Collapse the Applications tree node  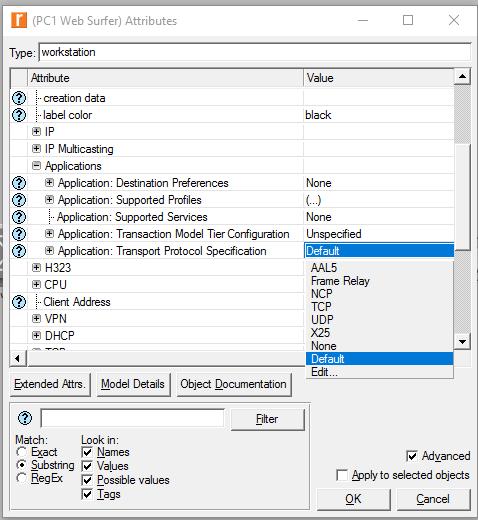click(36, 166)
